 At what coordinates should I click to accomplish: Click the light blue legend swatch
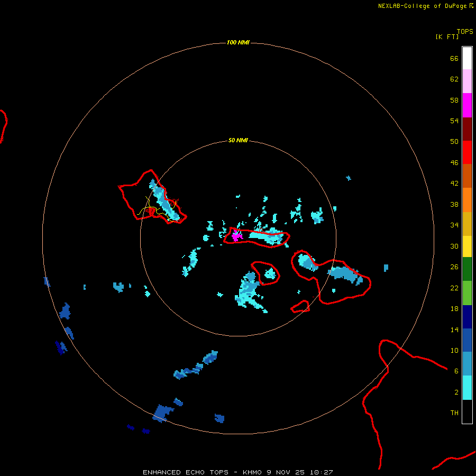(467, 363)
